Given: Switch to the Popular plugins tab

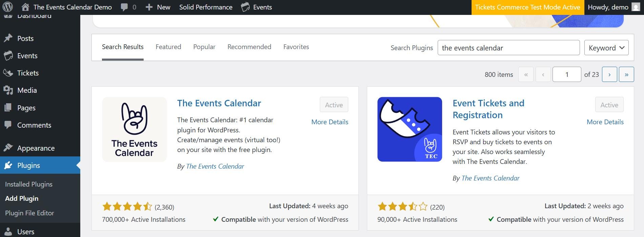Looking at the screenshot, I should [204, 47].
